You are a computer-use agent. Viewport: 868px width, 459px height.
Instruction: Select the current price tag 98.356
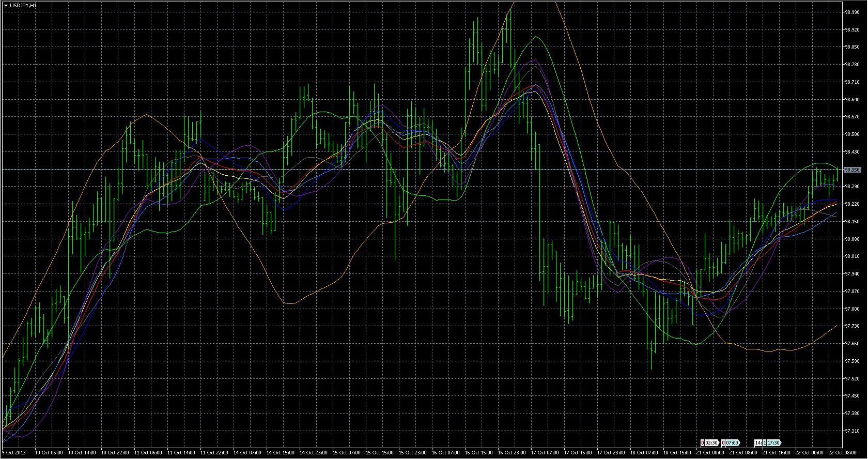852,170
